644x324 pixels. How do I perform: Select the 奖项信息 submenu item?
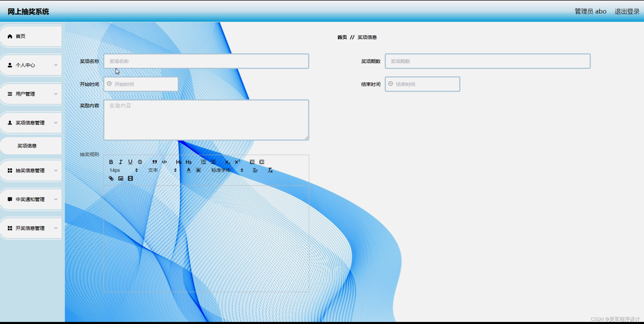click(x=27, y=146)
